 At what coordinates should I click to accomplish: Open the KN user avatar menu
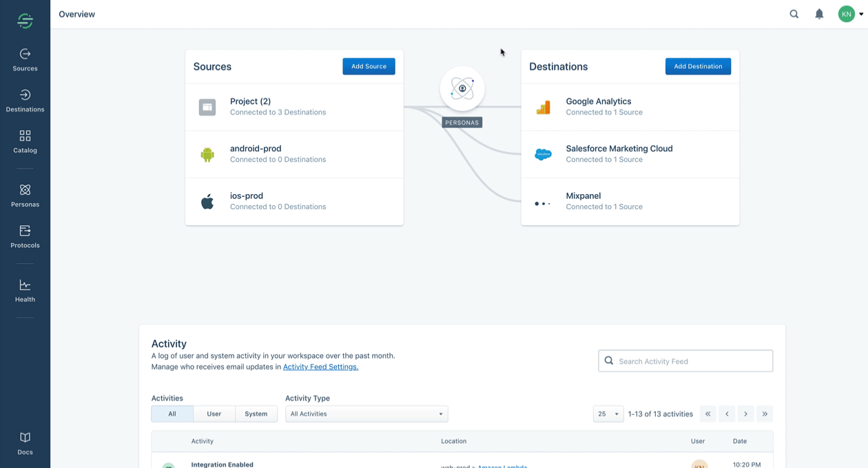[850, 14]
